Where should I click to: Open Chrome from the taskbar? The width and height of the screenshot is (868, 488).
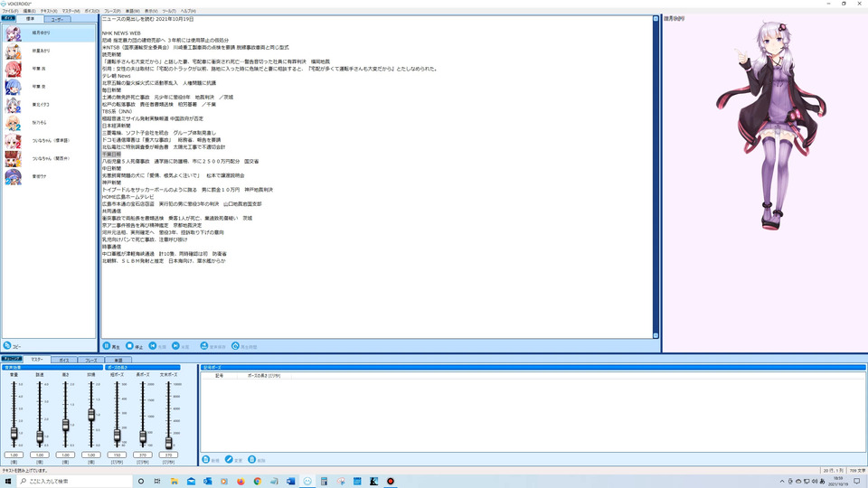pyautogui.click(x=258, y=482)
